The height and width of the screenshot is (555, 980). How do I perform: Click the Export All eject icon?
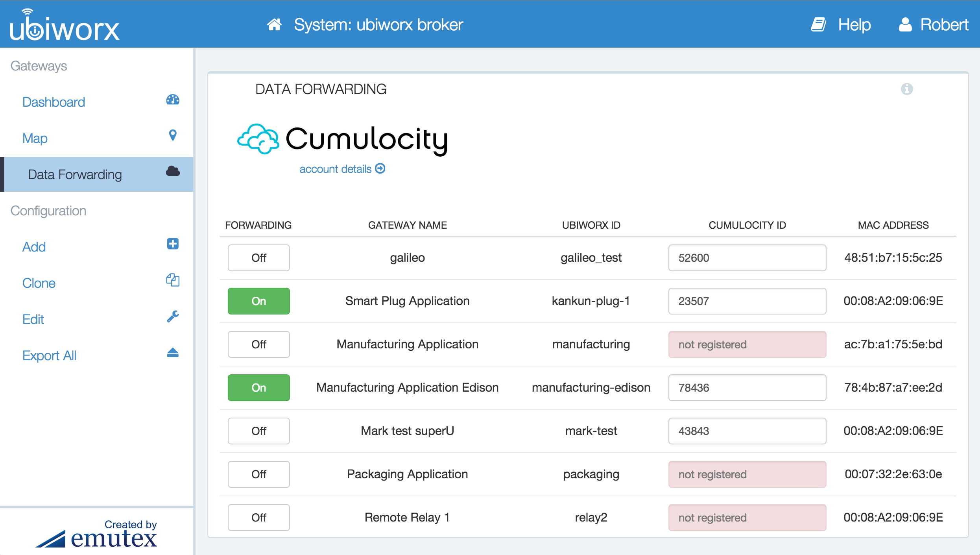[173, 352]
